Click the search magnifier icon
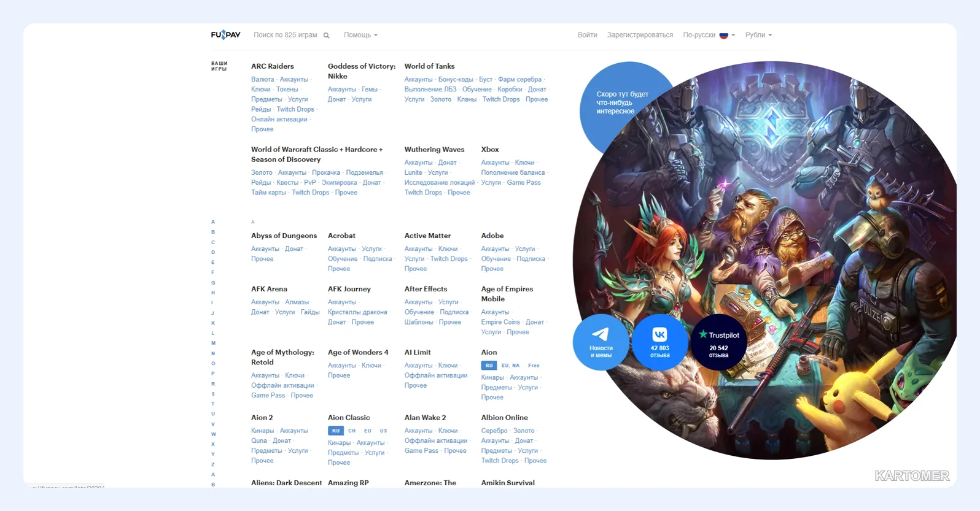 point(326,36)
